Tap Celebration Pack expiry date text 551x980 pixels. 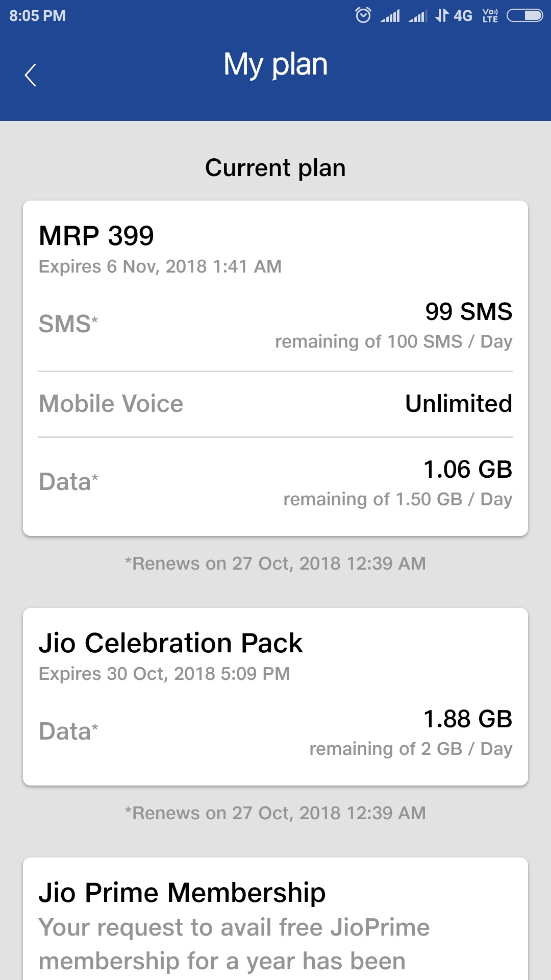tap(164, 674)
